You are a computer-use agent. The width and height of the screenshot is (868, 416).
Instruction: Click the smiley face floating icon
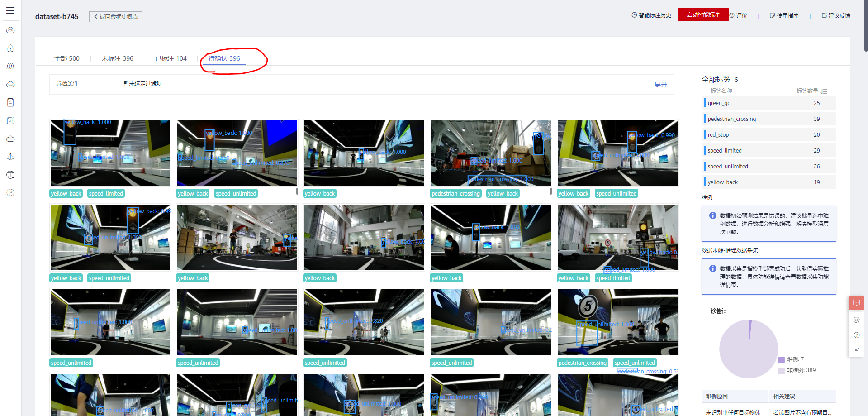pos(856,320)
